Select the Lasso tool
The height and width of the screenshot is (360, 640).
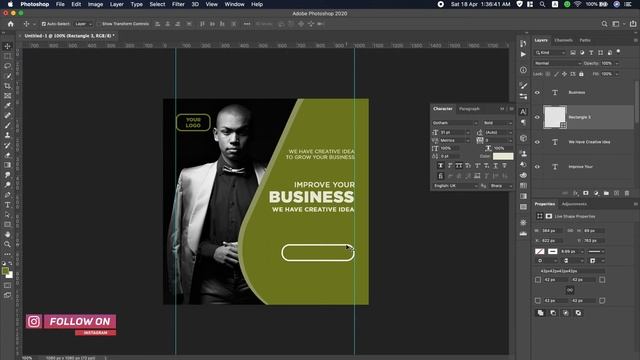click(7, 66)
